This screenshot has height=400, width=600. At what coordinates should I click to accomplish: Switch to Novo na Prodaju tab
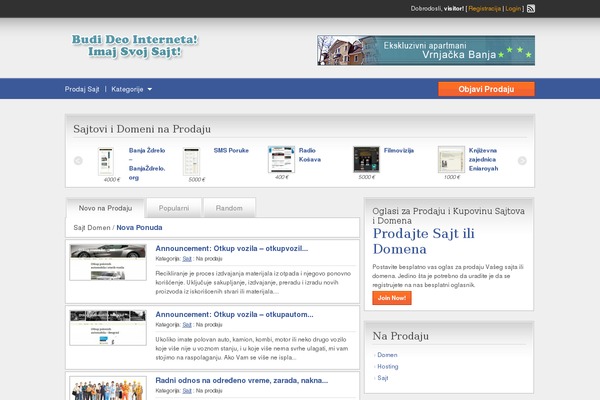105,208
